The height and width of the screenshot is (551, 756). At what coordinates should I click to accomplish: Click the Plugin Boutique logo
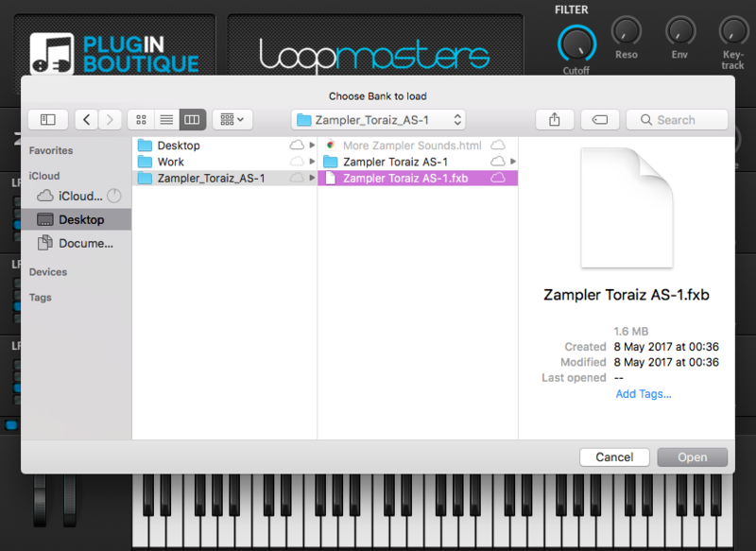tap(114, 54)
